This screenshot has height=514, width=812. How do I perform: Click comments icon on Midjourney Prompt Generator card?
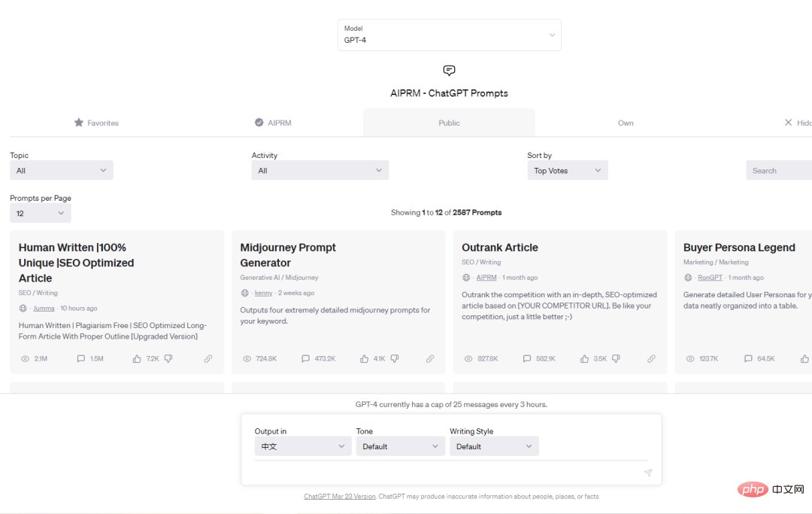click(305, 359)
